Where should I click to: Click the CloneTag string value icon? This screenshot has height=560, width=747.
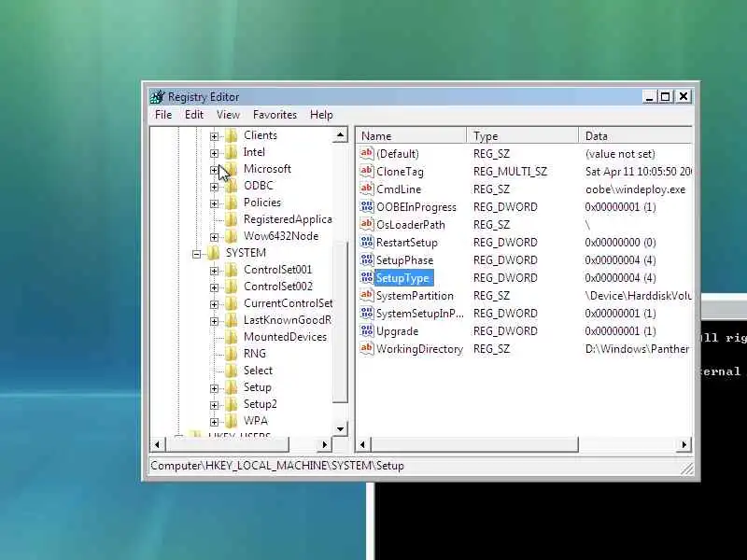coord(366,171)
